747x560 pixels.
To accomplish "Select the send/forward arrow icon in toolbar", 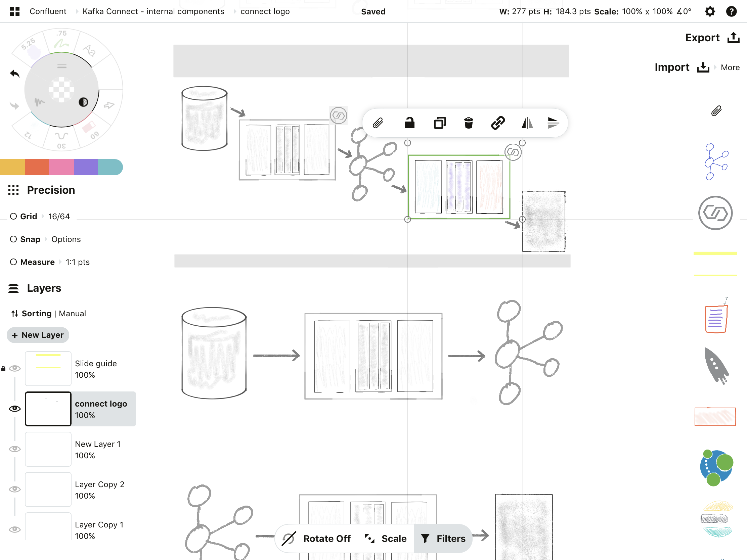I will (x=554, y=123).
